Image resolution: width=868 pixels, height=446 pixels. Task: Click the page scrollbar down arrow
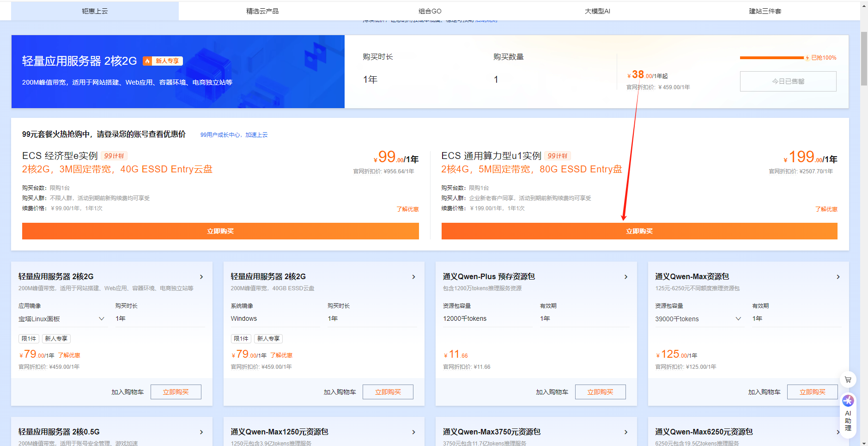tap(865, 443)
